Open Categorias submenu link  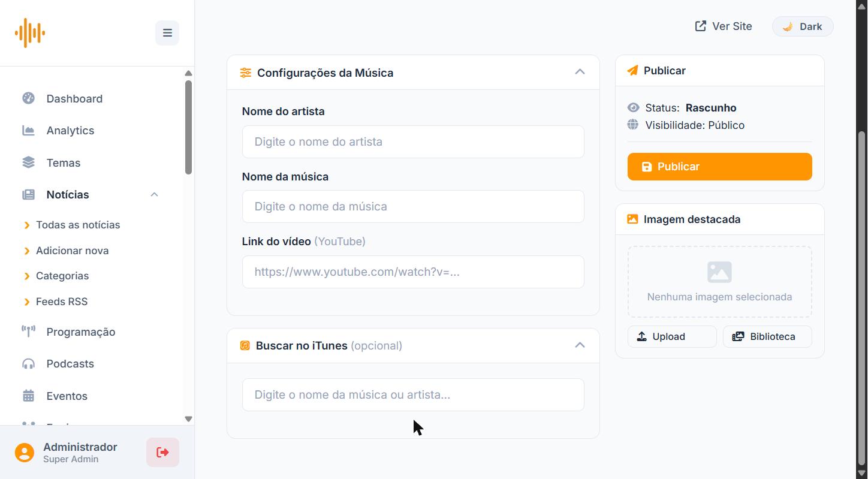(62, 276)
